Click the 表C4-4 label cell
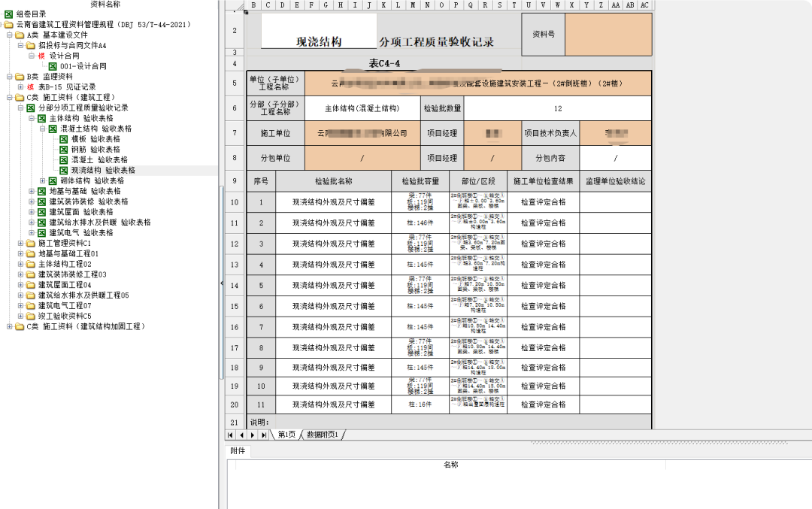 (x=383, y=64)
